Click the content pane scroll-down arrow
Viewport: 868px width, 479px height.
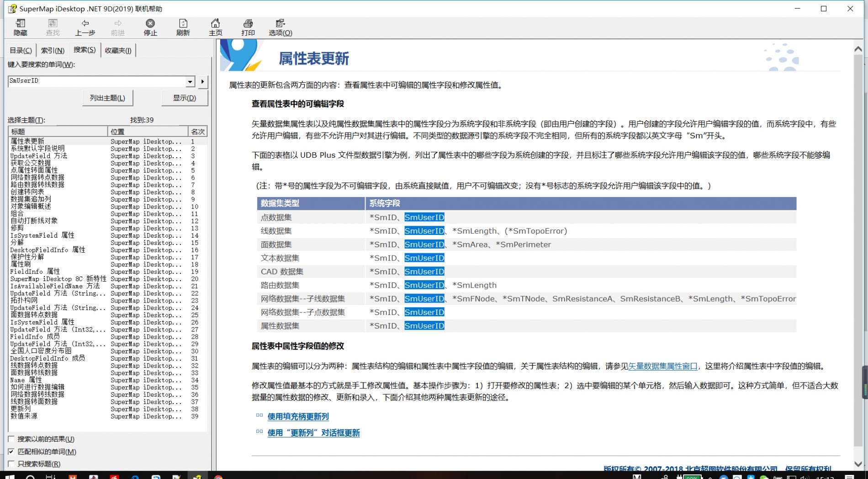tap(858, 464)
